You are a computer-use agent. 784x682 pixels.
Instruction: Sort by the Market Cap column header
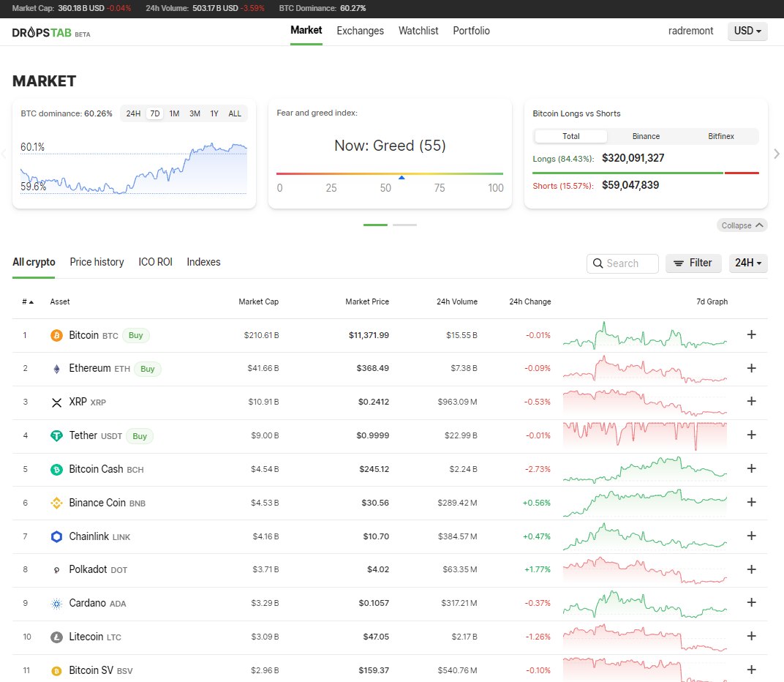point(258,301)
